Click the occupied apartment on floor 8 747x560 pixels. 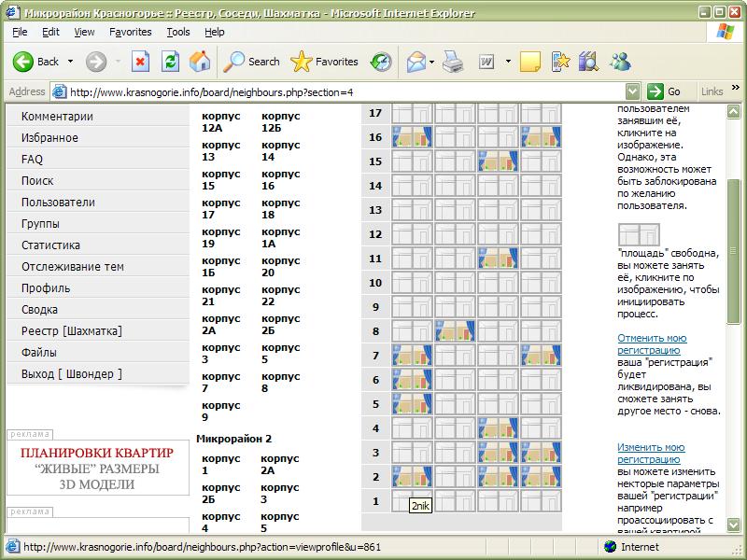click(455, 331)
